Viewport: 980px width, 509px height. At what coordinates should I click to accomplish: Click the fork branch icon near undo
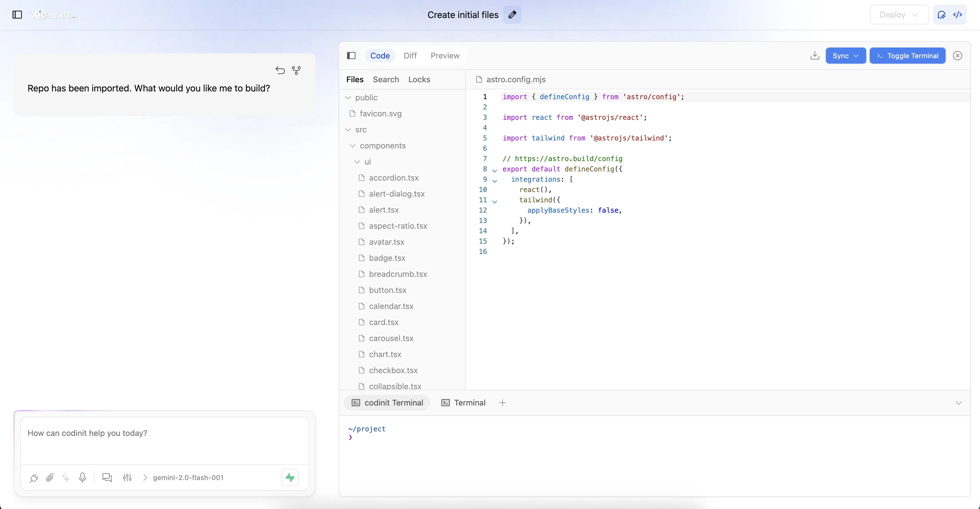pyautogui.click(x=296, y=70)
